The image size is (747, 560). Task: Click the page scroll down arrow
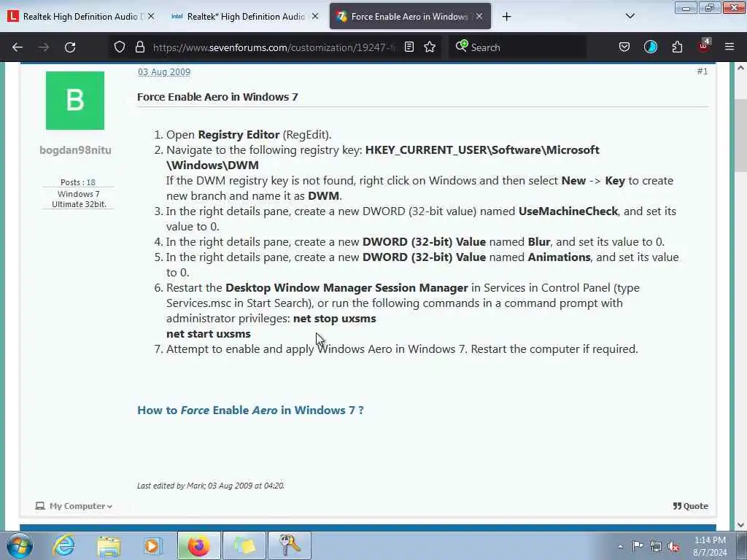[x=740, y=525]
